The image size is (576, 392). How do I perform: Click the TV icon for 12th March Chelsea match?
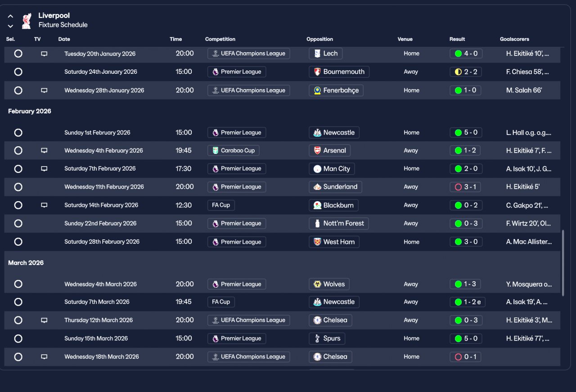[x=44, y=320]
